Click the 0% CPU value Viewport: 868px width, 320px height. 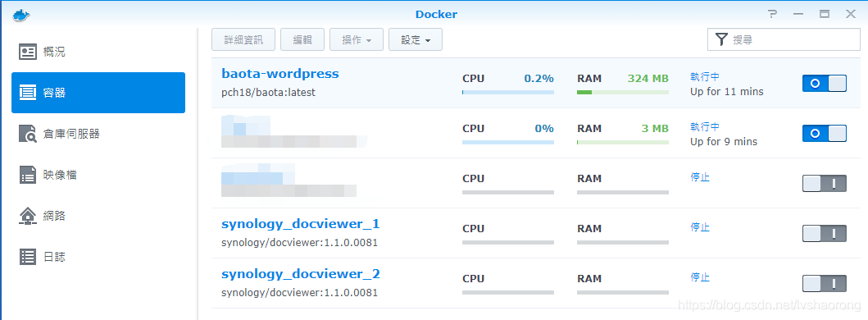(544, 129)
